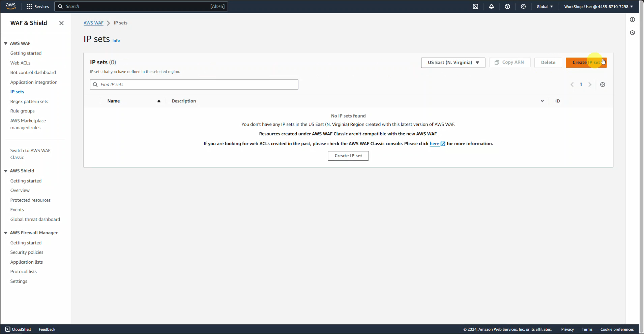The width and height of the screenshot is (644, 334).
Task: Open the top bar settings gear
Action: pyautogui.click(x=523, y=6)
